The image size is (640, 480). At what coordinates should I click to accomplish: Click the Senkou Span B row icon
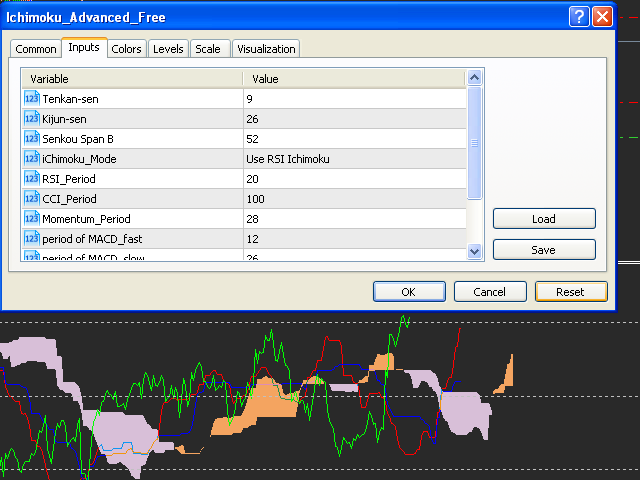tap(32, 139)
